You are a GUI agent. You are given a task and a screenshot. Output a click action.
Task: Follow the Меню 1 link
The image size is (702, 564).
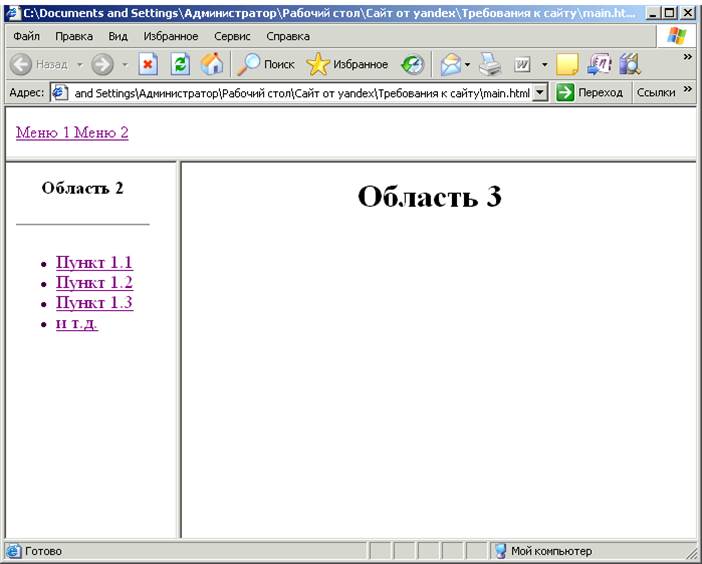point(42,133)
